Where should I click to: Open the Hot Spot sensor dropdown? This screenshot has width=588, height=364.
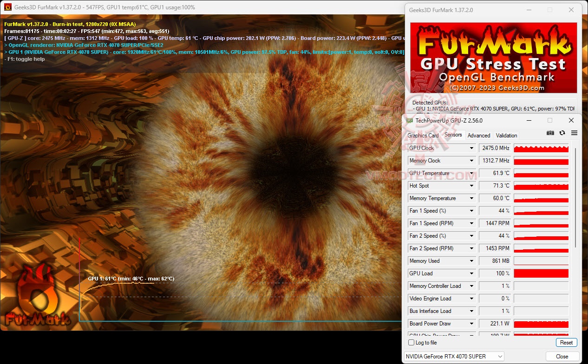pyautogui.click(x=472, y=186)
